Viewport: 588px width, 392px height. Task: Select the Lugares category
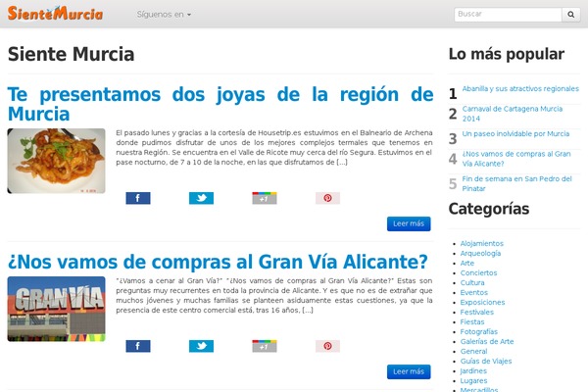coord(473,381)
